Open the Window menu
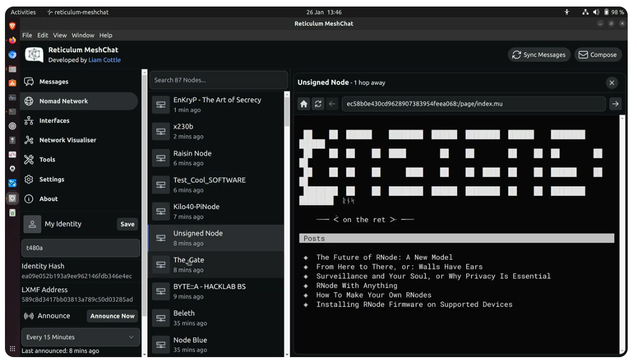This screenshot has height=362, width=637. pos(83,35)
